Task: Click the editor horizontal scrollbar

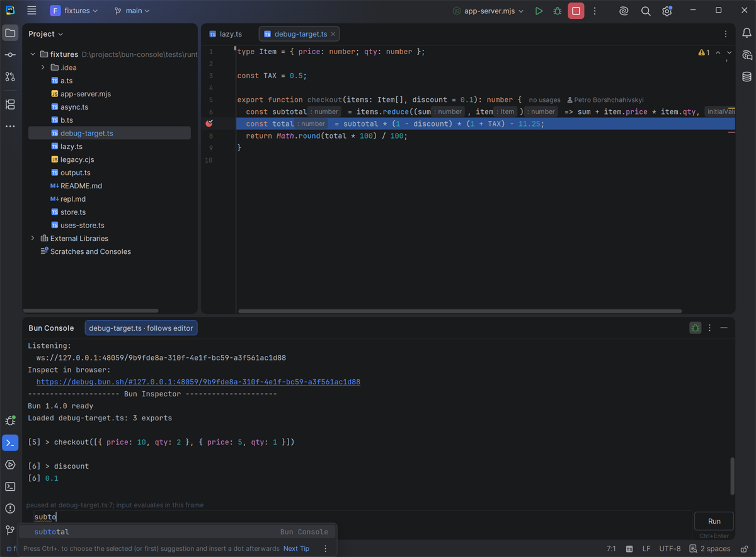Action: pos(460,311)
